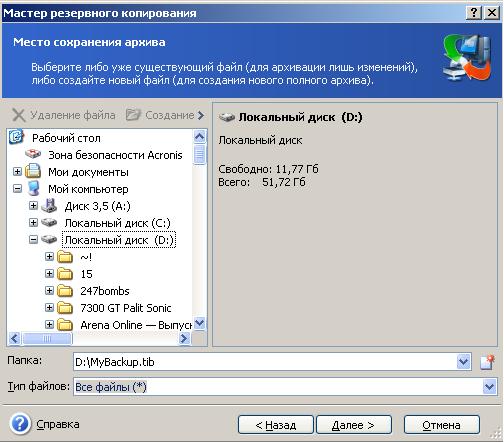This screenshot has width=504, height=442.
Task: Click the ~! folder icon
Action: (65, 257)
